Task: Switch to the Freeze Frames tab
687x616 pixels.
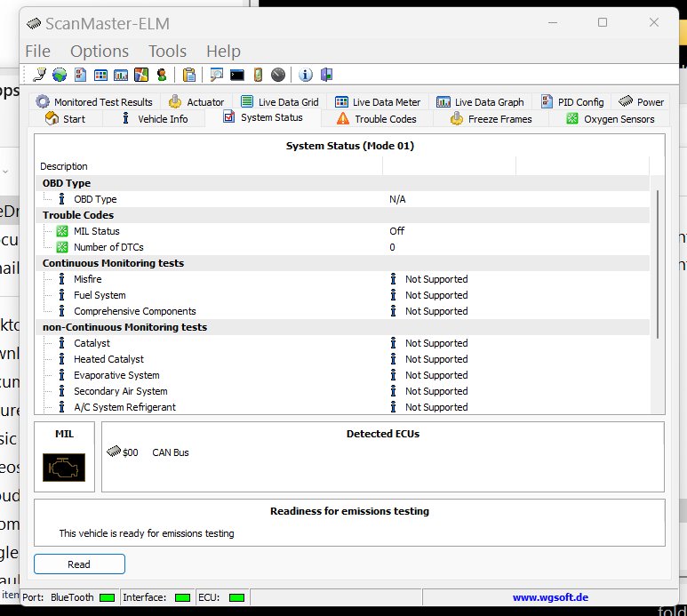Action: pyautogui.click(x=491, y=119)
